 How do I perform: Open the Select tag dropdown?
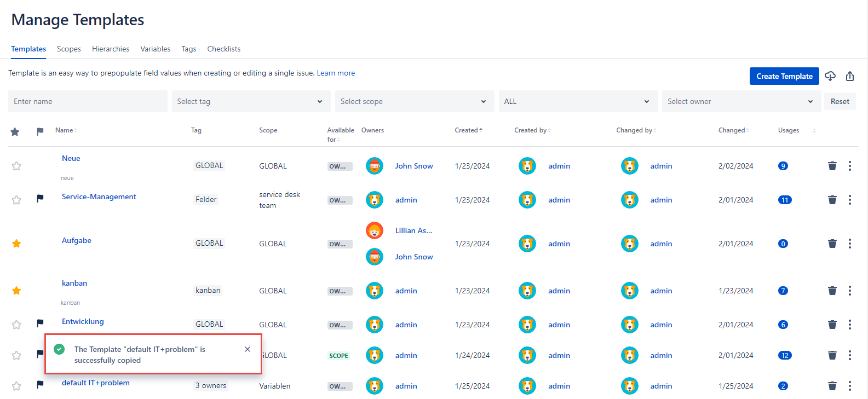click(x=250, y=101)
